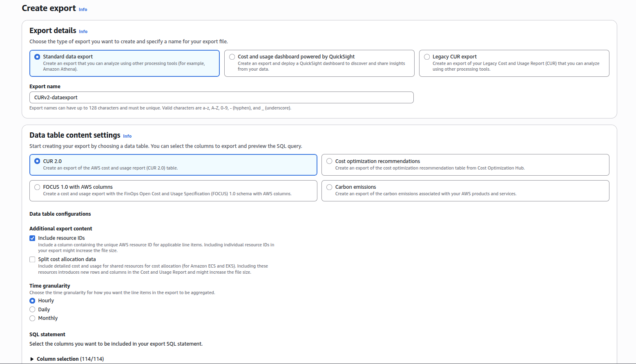Select the Standard data export option

37,57
